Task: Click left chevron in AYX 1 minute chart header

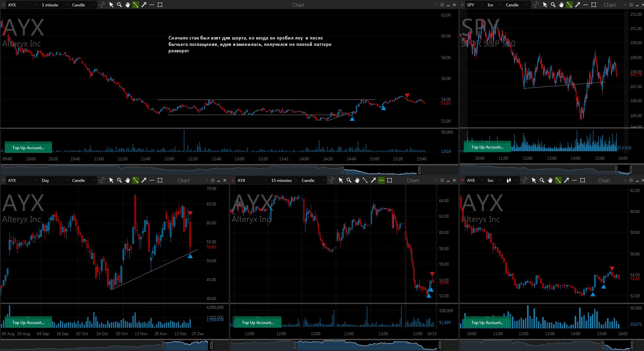Action: tap(436, 5)
